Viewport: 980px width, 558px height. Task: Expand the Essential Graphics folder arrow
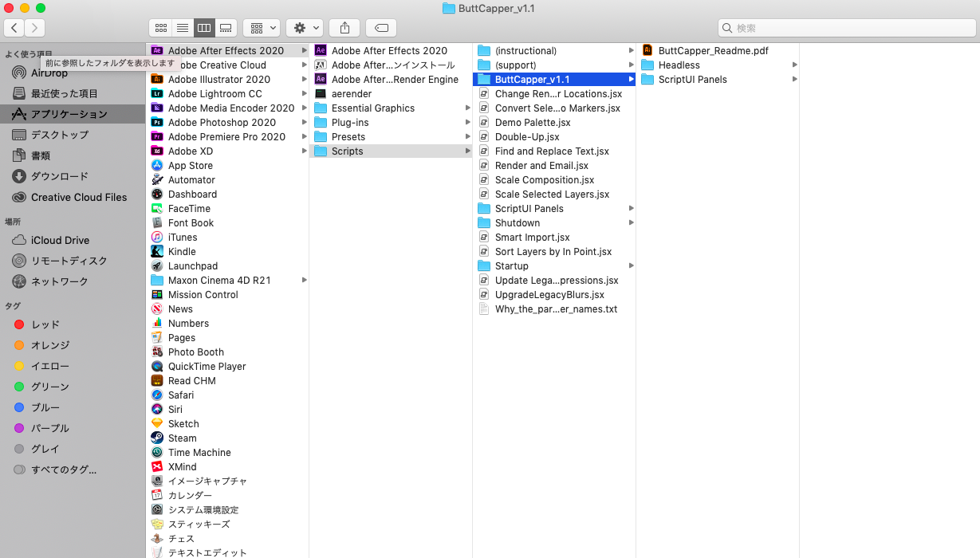click(x=468, y=108)
